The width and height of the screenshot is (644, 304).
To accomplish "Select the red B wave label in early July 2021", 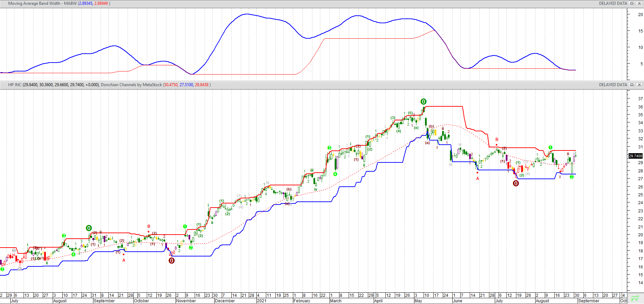I will pyautogui.click(x=497, y=140).
